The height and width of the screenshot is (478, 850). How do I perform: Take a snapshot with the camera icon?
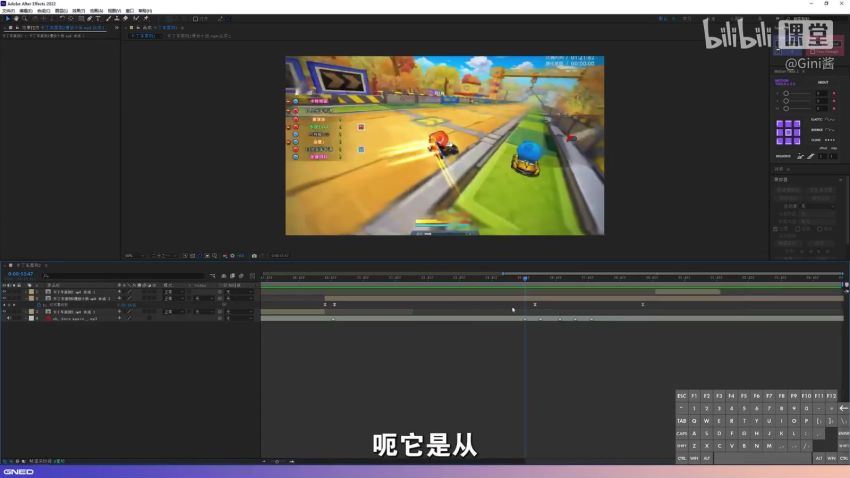(x=254, y=256)
